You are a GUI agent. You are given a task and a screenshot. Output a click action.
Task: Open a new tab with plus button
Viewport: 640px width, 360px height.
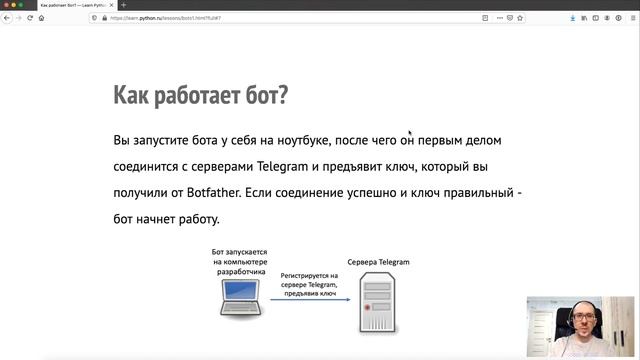pyautogui.click(x=123, y=5)
